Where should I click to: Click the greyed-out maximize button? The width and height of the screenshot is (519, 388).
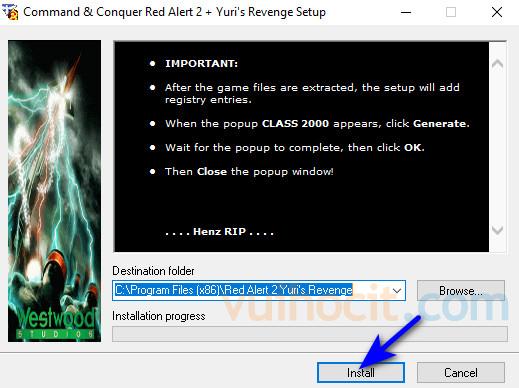(451, 12)
